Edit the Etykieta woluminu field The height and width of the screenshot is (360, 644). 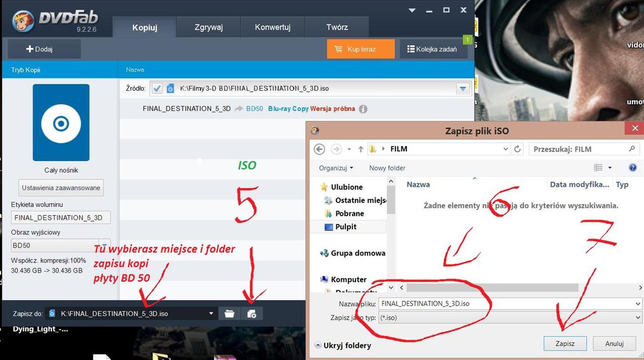(x=60, y=218)
